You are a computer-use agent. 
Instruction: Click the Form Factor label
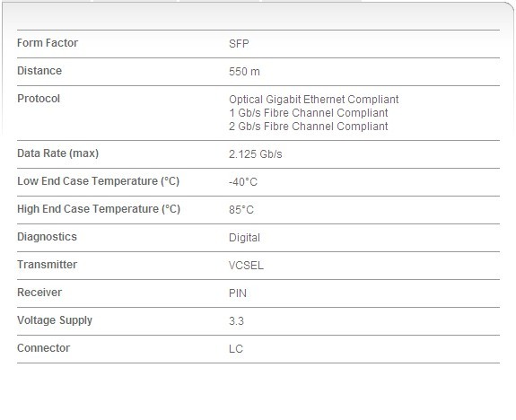[48, 43]
